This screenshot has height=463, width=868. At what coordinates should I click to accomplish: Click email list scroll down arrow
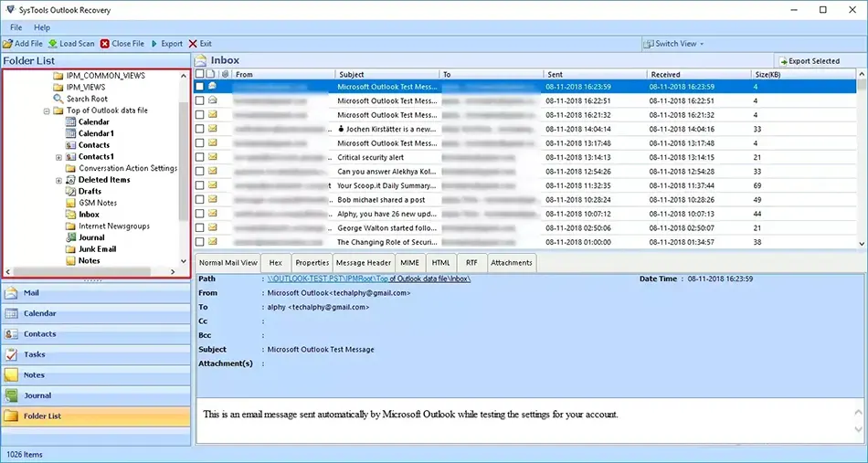coord(862,244)
